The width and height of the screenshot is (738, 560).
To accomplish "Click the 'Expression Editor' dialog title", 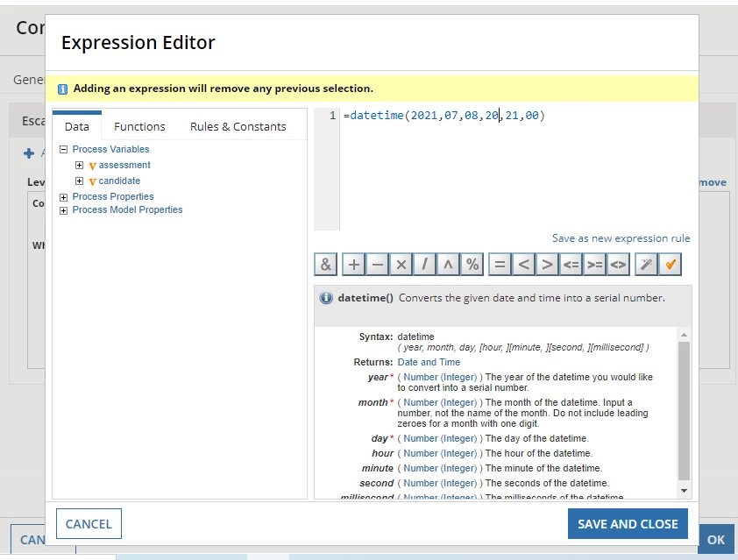I will pos(138,42).
